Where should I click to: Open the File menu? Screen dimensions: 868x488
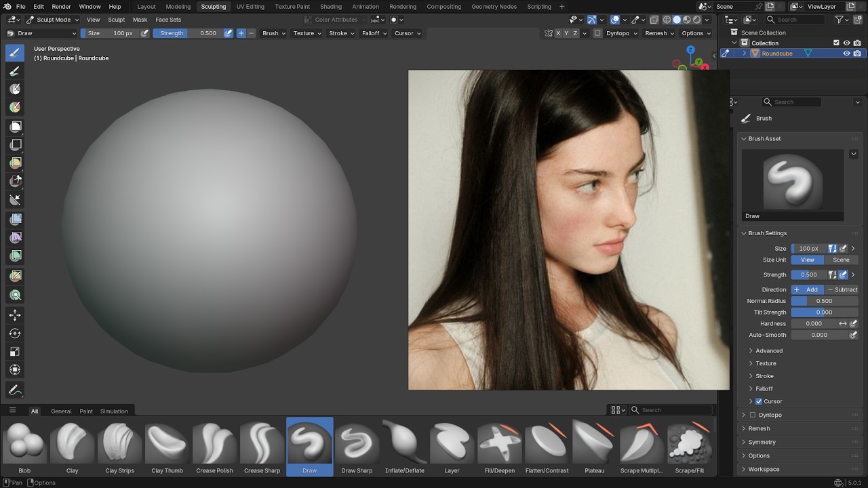[x=20, y=6]
